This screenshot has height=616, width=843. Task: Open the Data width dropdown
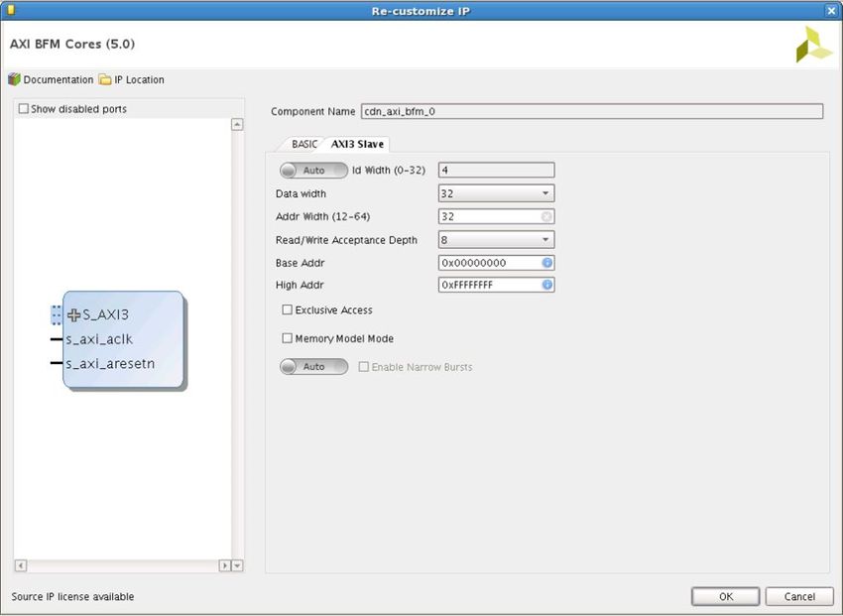coord(496,193)
